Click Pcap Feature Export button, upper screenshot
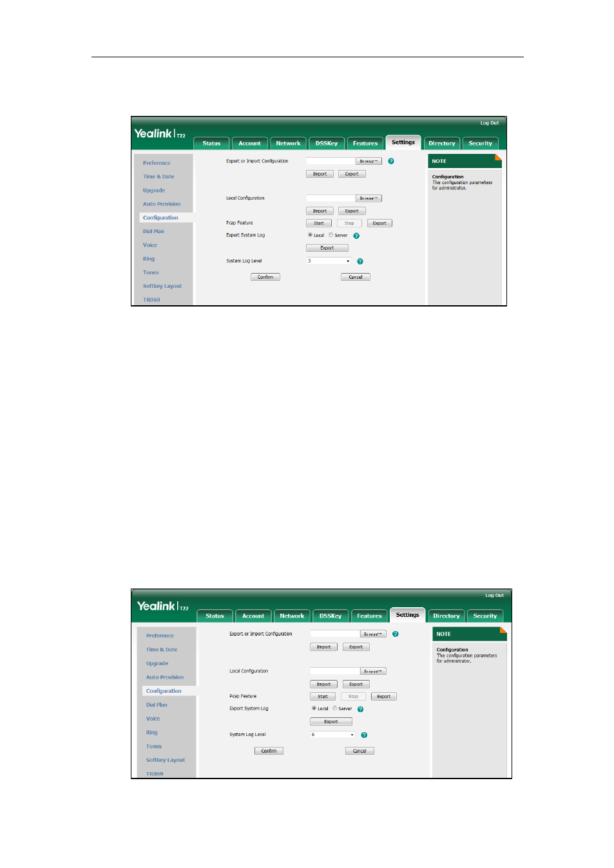Screen dimensions: 614x868 pyautogui.click(x=379, y=223)
